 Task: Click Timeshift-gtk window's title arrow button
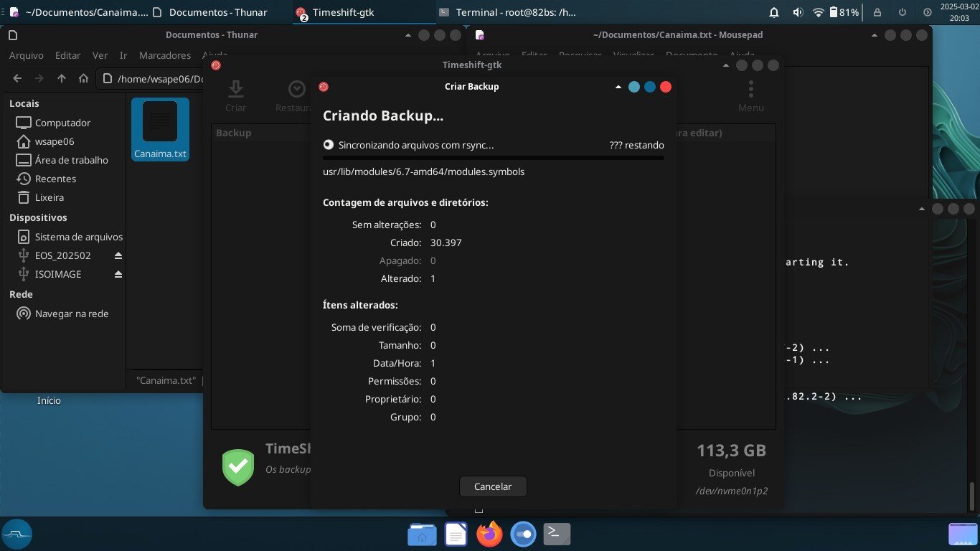tap(726, 65)
